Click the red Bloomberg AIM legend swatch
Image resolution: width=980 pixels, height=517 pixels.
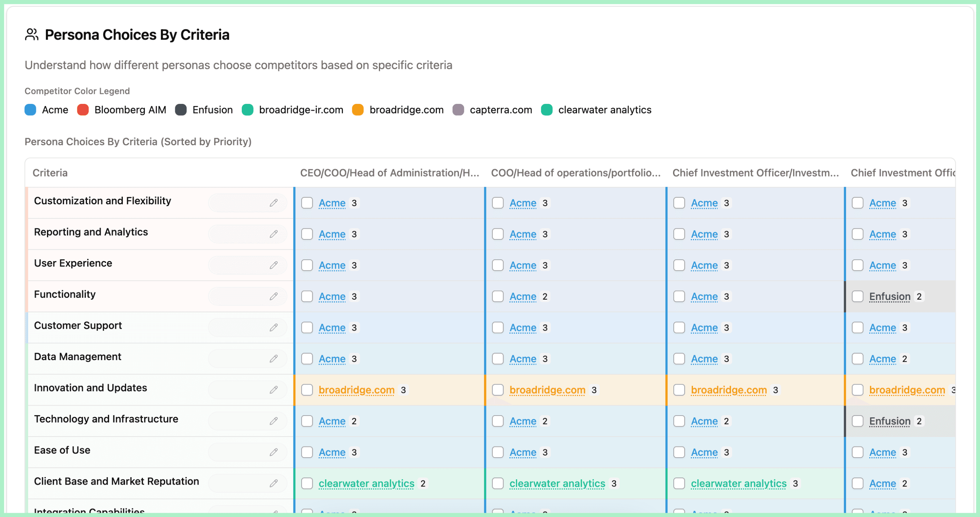83,110
